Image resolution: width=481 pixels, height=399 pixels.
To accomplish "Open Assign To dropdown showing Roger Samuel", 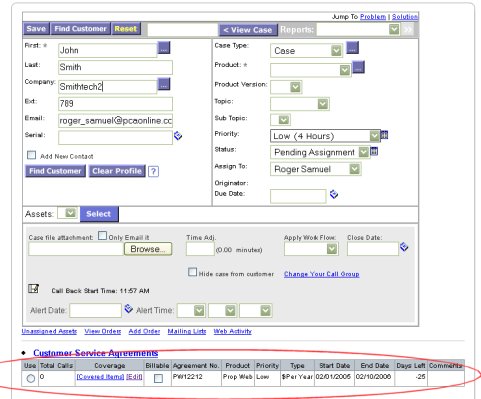I will click(316, 169).
